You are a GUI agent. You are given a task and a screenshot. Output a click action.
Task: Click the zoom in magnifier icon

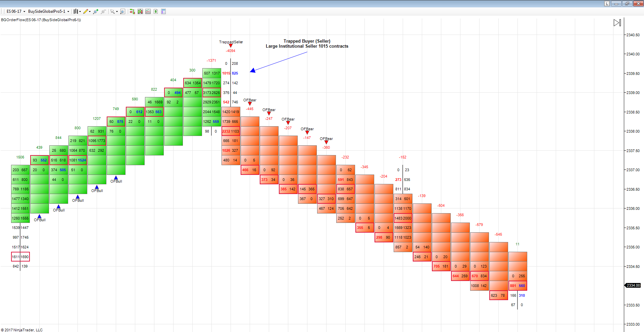tap(96, 11)
